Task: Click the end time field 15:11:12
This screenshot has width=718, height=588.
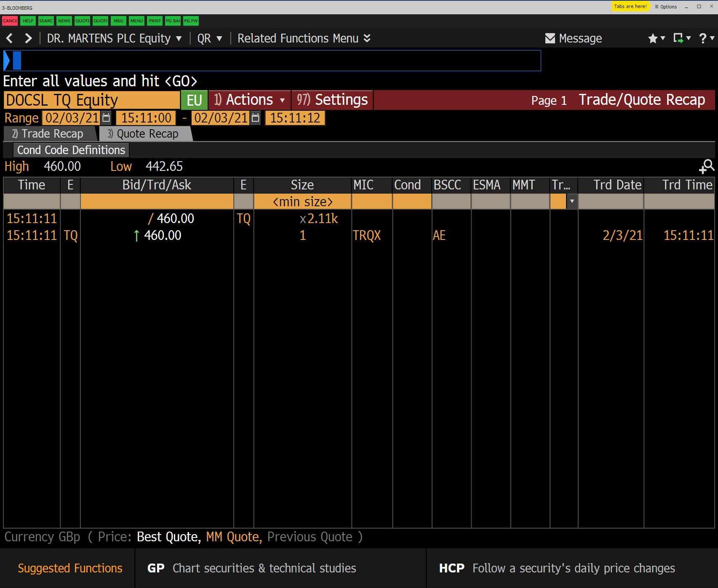Action: 295,118
